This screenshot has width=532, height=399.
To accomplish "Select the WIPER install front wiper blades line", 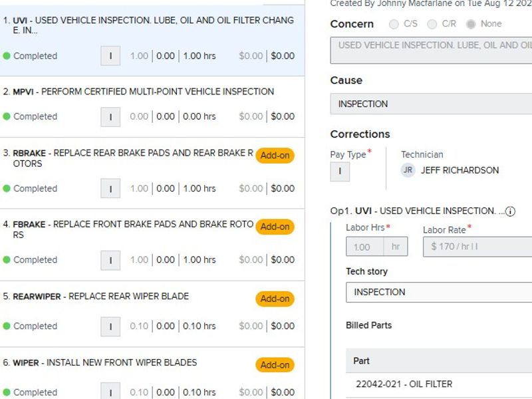I will tap(120, 363).
